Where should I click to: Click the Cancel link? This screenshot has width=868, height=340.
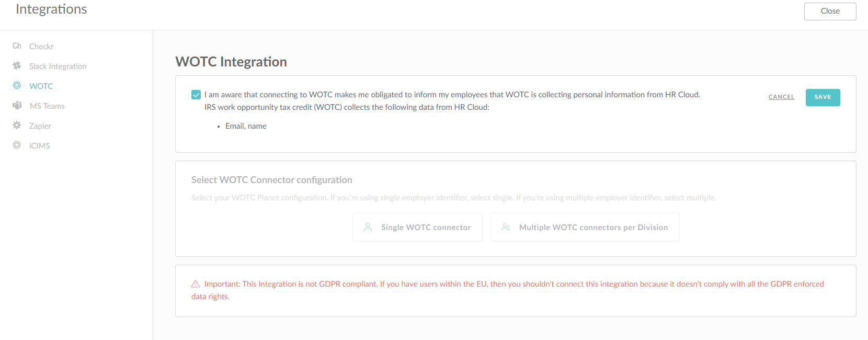click(781, 97)
